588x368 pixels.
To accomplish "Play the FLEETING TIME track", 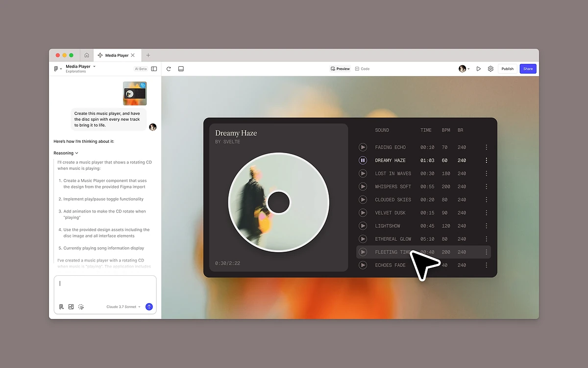I will click(x=363, y=252).
